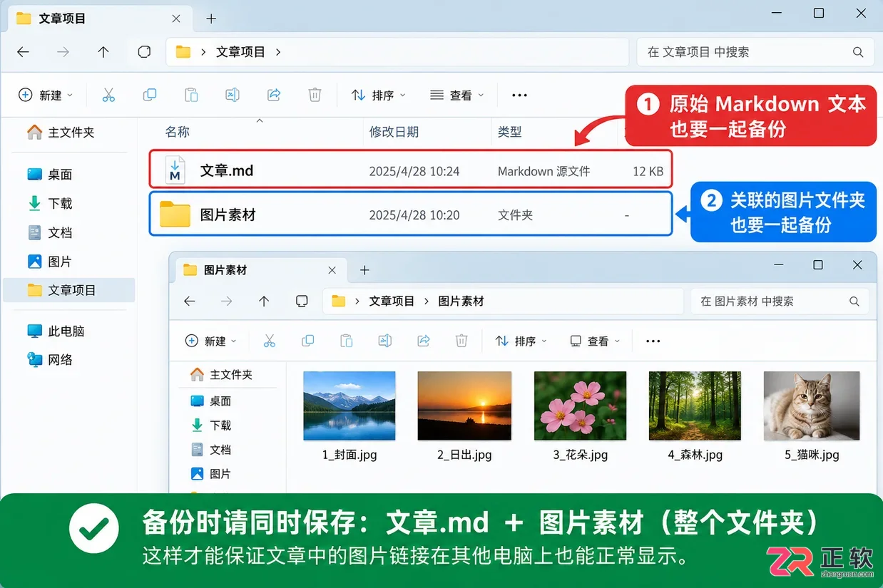Click 图片素材 breadcrumb in address bar
883x588 pixels.
click(461, 301)
